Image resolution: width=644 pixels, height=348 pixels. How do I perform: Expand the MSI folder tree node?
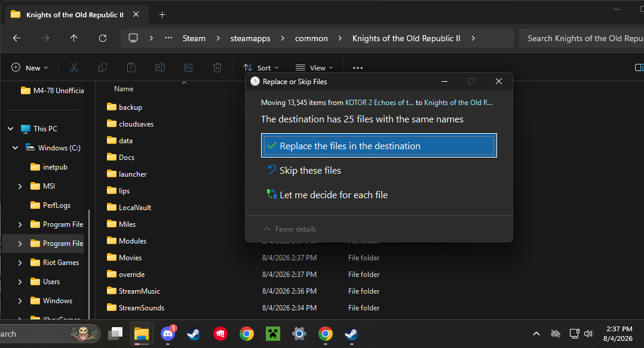[x=20, y=186]
